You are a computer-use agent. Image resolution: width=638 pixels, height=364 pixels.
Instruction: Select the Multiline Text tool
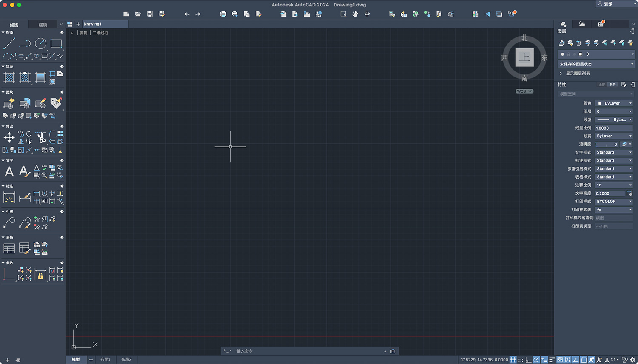pyautogui.click(x=9, y=171)
